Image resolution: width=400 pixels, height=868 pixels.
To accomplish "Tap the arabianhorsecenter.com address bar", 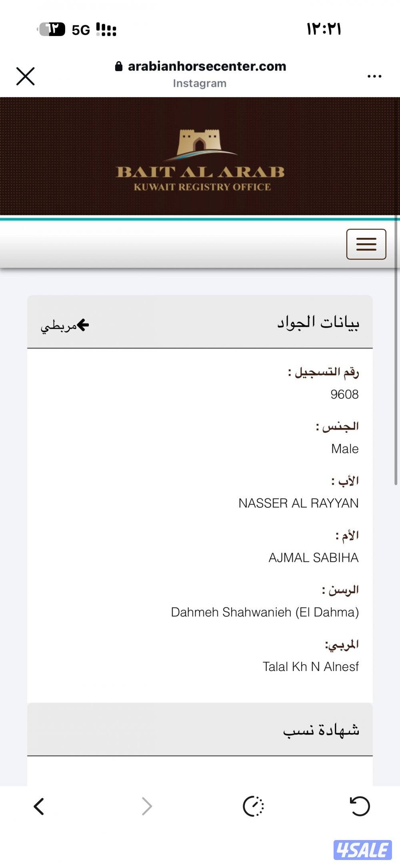I will [206, 66].
